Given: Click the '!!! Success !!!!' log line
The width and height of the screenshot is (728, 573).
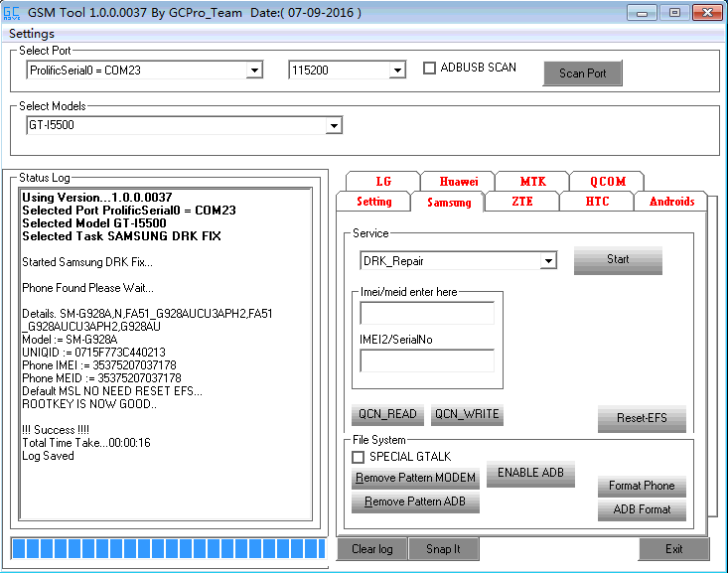Looking at the screenshot, I should pos(56,430).
